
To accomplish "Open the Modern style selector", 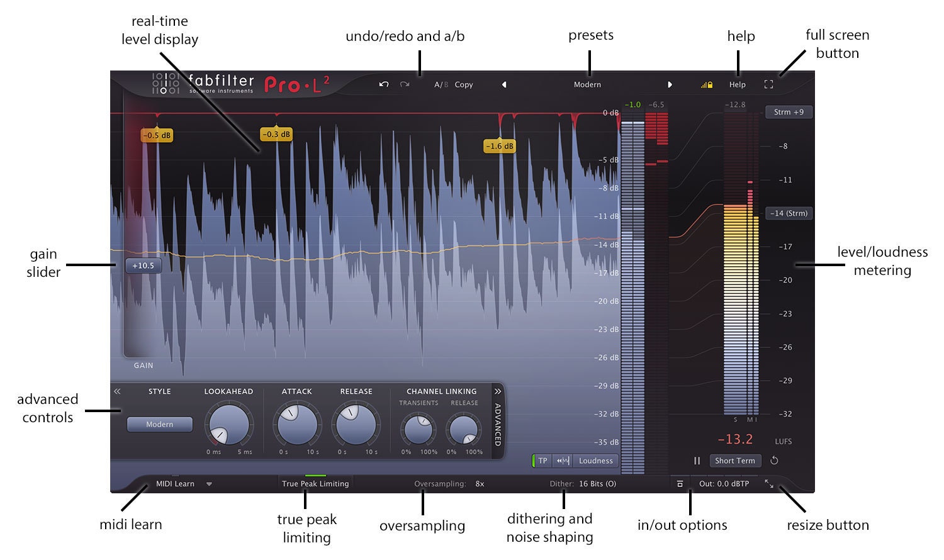I will (160, 424).
